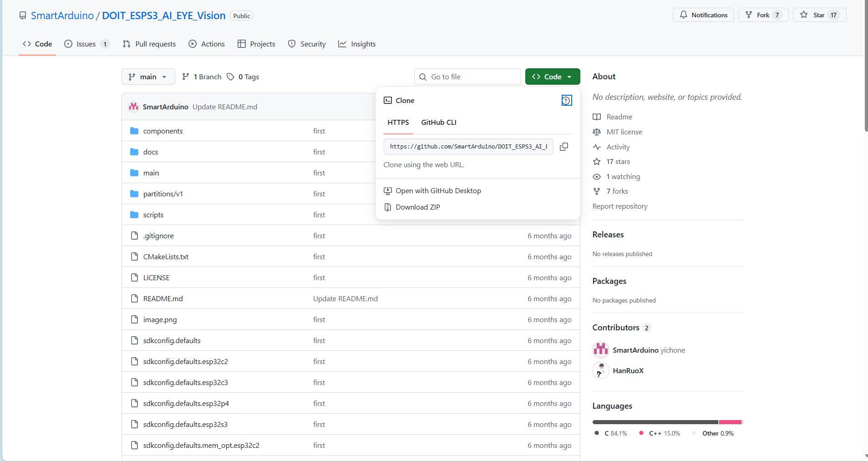Open DOIT_ESPS3_AI_EYE_Vision repository title link

164,15
